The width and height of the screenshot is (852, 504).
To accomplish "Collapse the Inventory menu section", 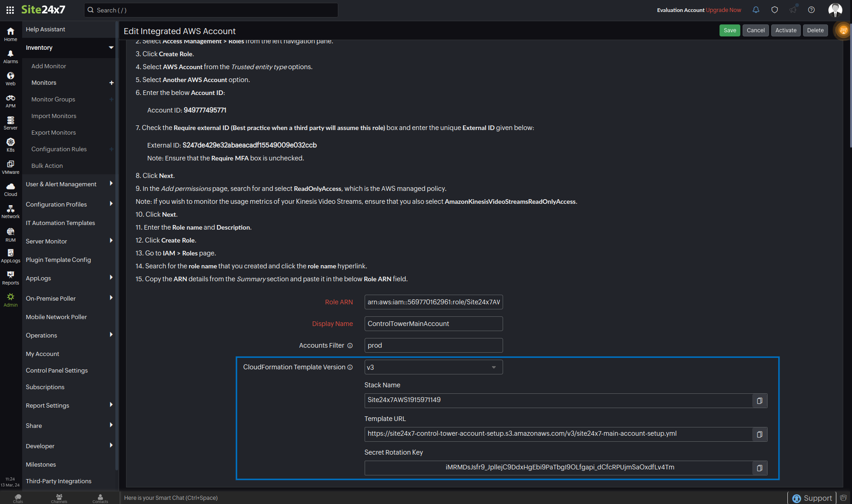I will tap(111, 47).
